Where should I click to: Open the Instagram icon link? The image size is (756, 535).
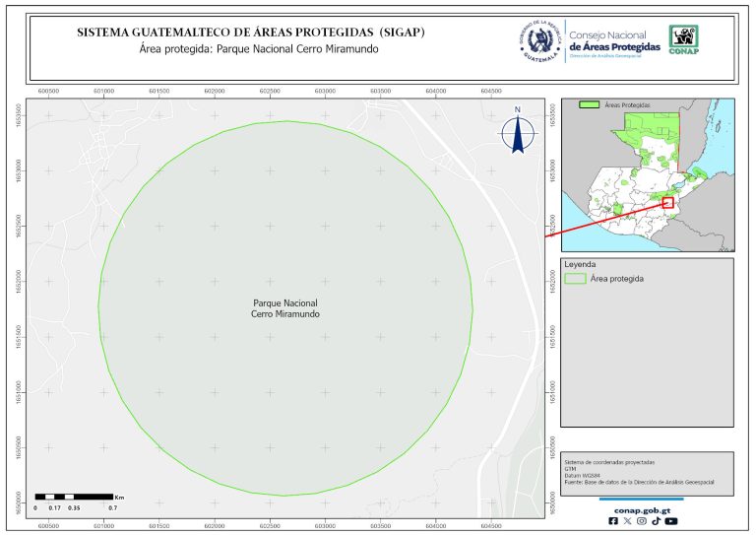pos(642,521)
